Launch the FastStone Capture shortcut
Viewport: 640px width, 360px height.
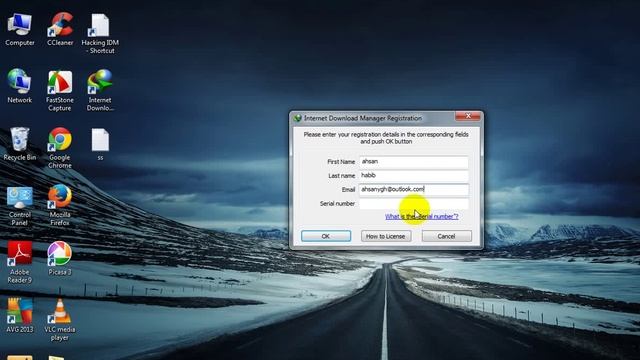(x=60, y=91)
